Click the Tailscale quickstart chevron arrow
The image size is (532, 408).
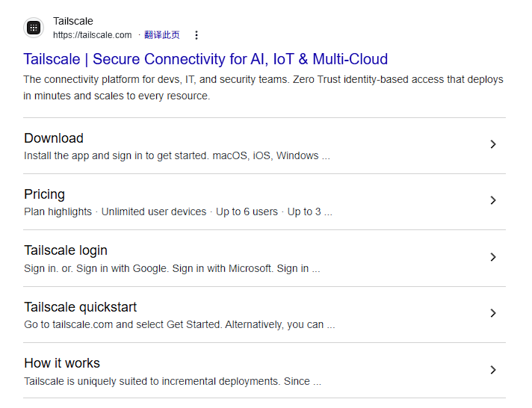tap(492, 313)
